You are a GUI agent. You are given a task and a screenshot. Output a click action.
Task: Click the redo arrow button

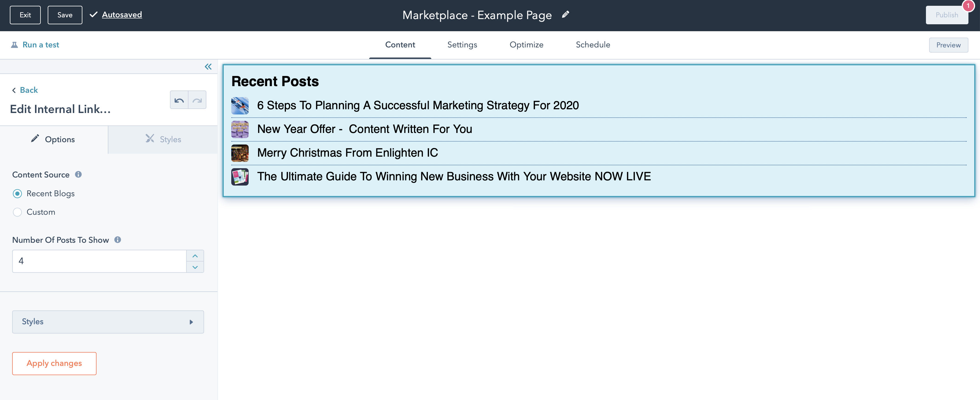197,100
